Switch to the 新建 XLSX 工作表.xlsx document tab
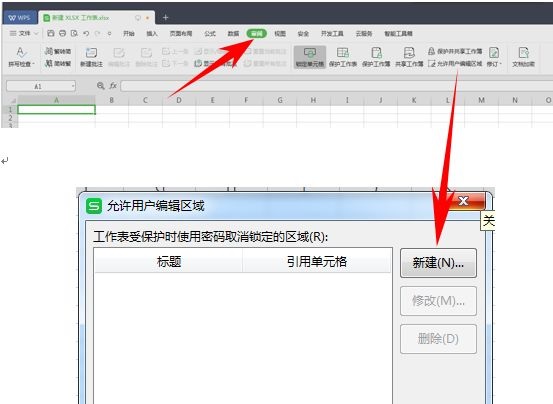Screen dimensions: 553x404 [x=96, y=17]
